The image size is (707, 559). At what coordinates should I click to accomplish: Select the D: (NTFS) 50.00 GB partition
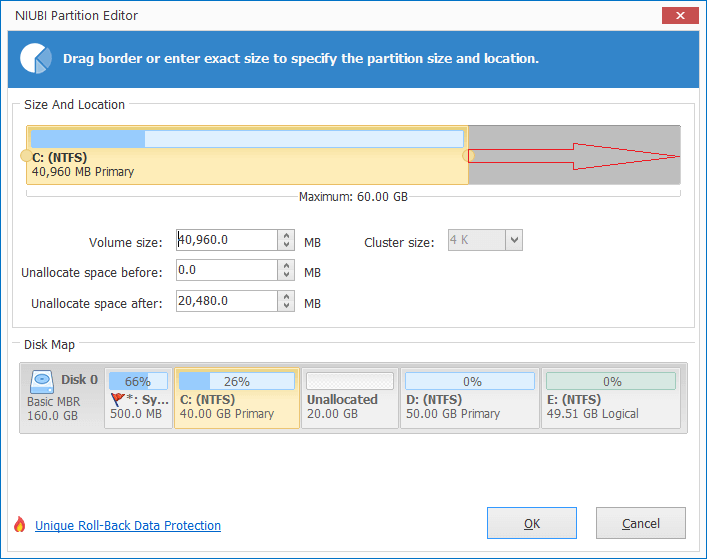469,398
